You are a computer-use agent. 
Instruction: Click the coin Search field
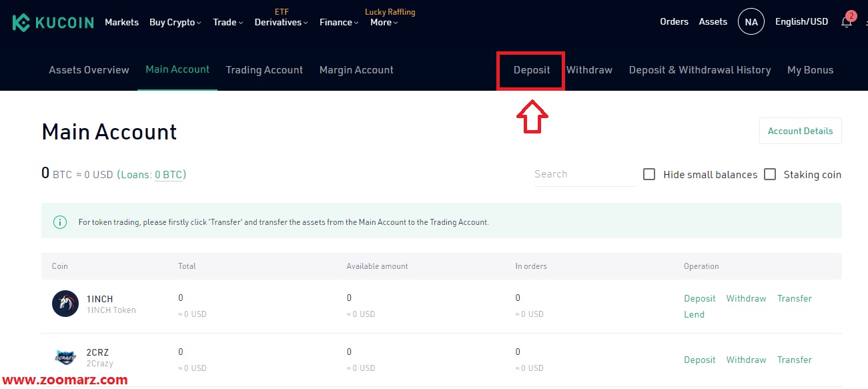pos(585,174)
